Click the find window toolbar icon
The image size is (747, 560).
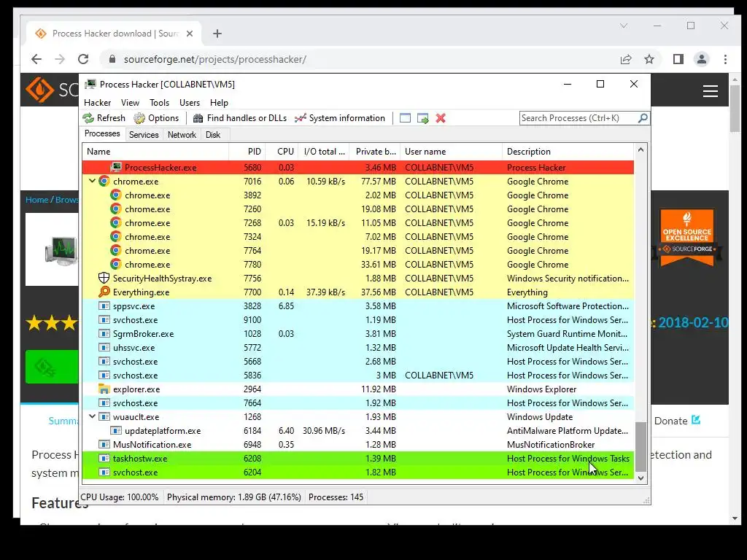(x=405, y=118)
